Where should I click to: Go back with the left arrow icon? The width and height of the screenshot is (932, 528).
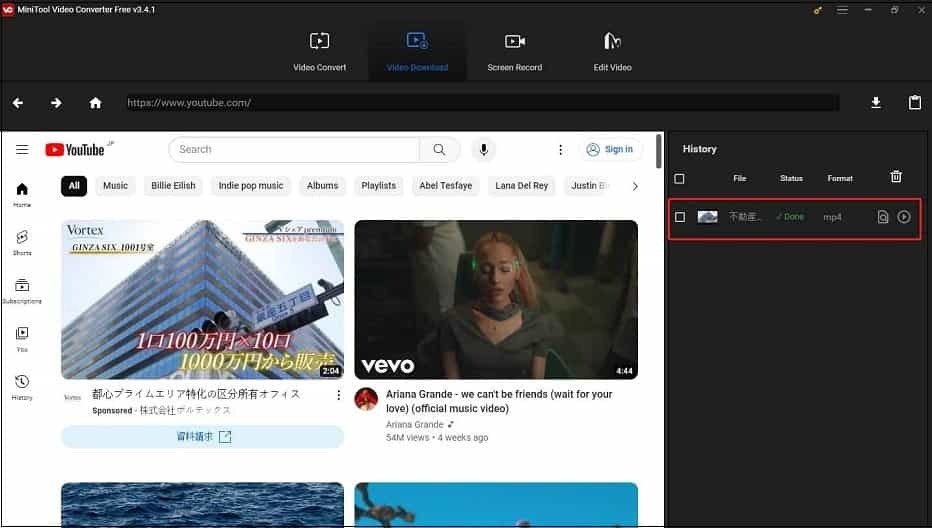tap(18, 103)
